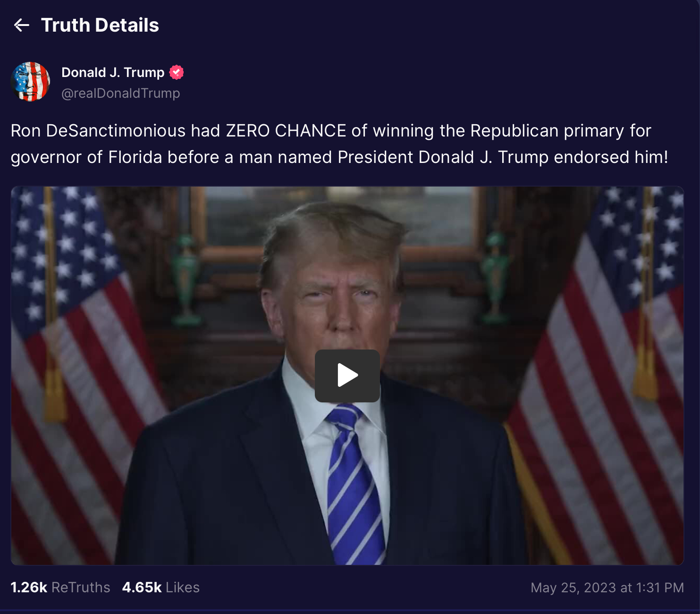Select the Likes label
Image resolution: width=700 pixels, height=614 pixels.
point(183,587)
